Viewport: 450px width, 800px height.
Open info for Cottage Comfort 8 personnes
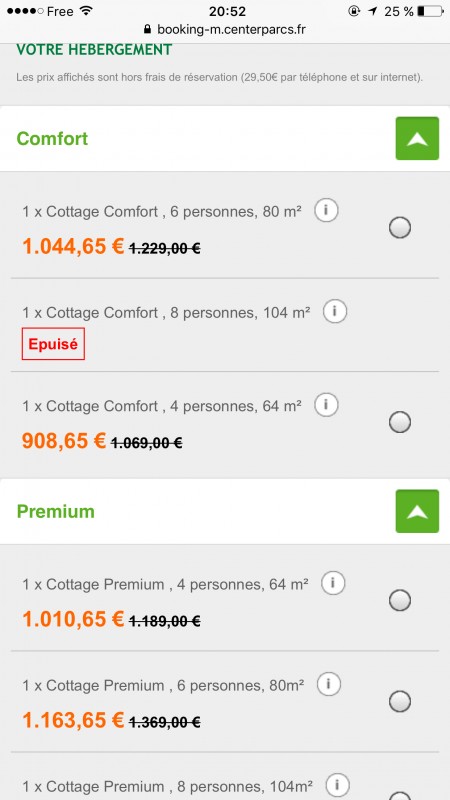335,311
